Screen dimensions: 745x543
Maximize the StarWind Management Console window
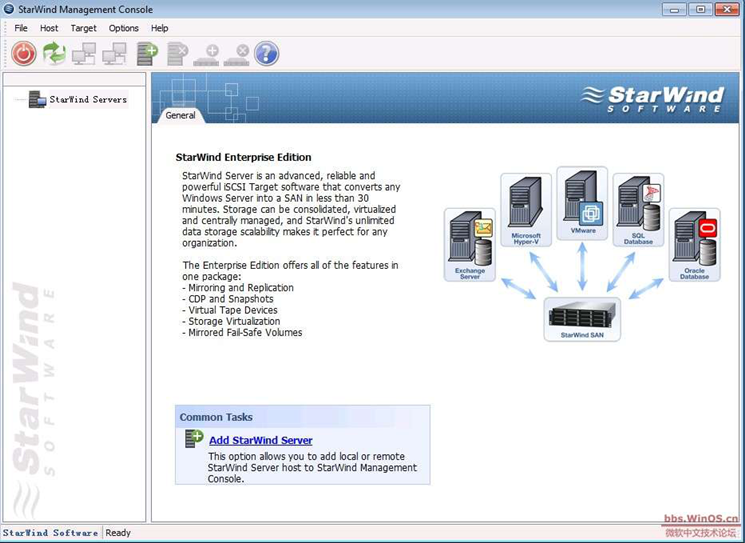pos(701,9)
